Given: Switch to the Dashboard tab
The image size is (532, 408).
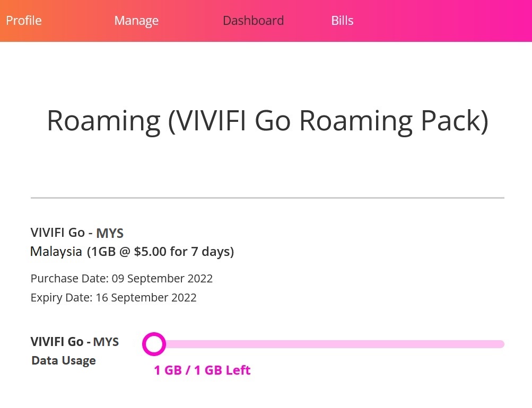Looking at the screenshot, I should pos(253,21).
